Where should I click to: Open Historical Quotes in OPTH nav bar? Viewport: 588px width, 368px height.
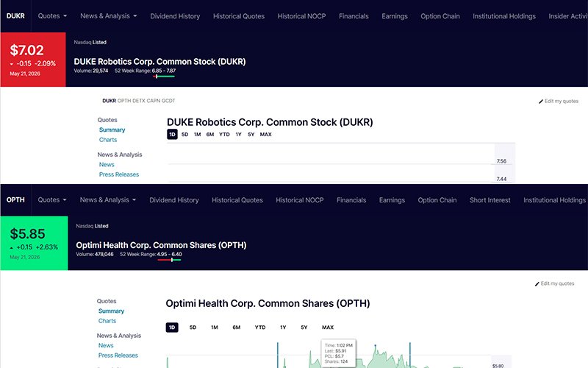click(x=237, y=200)
